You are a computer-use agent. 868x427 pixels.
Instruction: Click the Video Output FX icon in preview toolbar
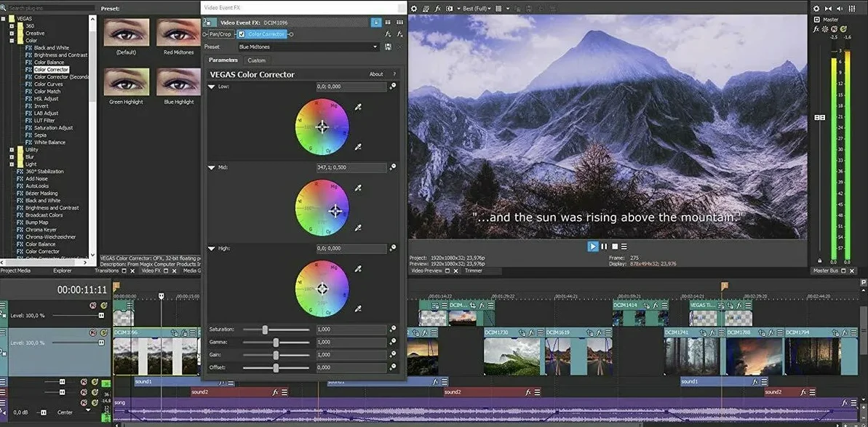[438, 8]
